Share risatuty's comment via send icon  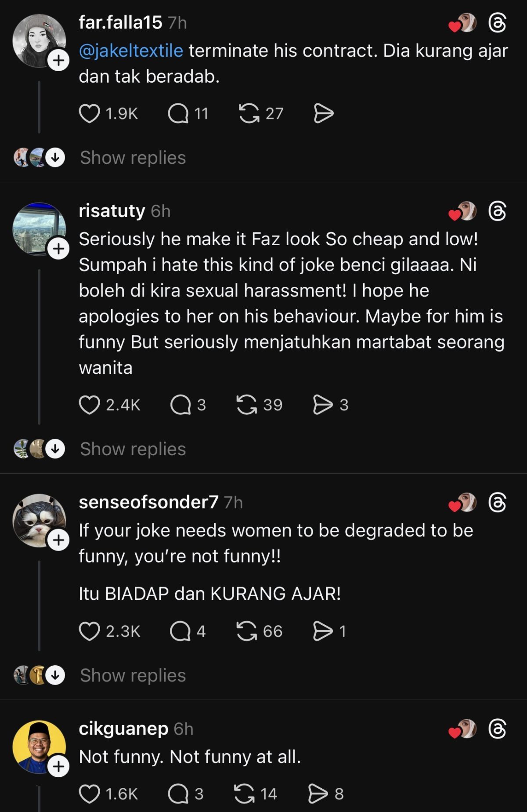pos(323,405)
